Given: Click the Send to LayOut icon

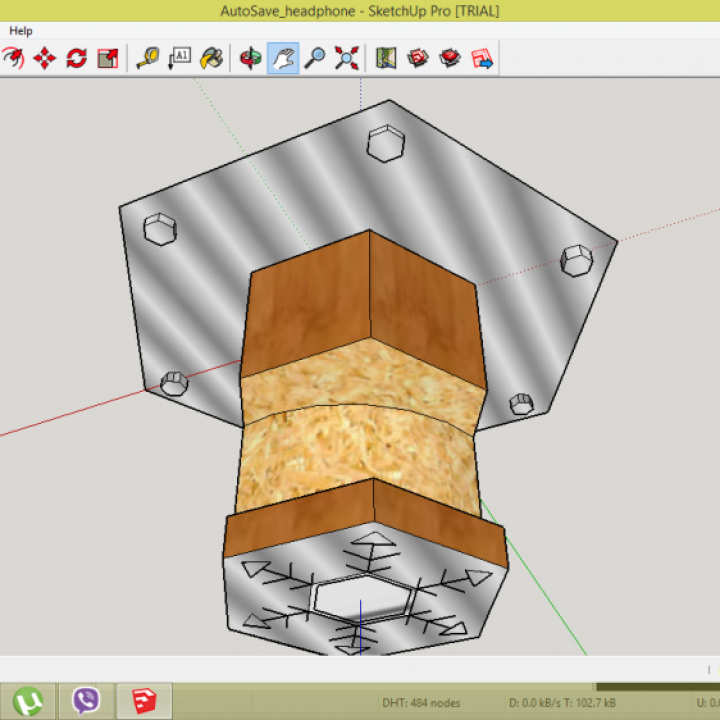Looking at the screenshot, I should (483, 58).
